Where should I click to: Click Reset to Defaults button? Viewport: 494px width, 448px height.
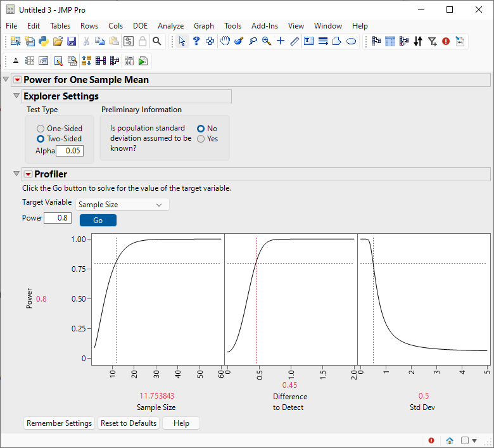point(129,423)
